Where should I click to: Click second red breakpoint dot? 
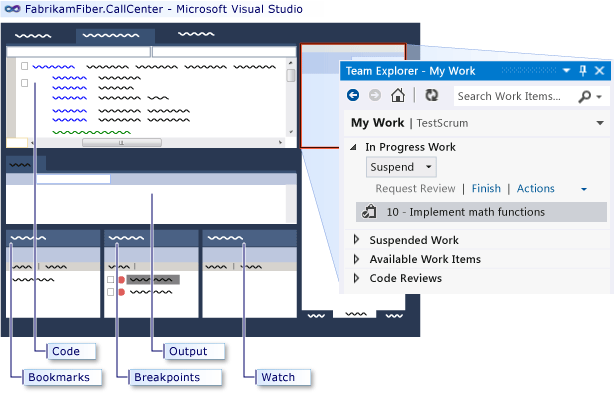tap(121, 292)
